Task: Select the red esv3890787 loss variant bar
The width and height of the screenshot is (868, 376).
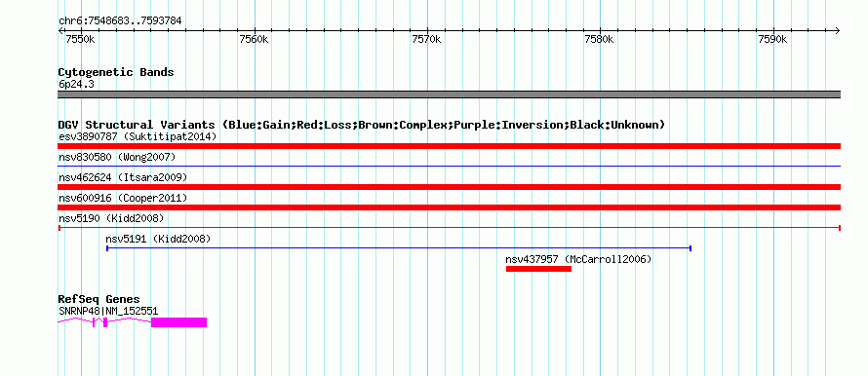Action: 449,146
